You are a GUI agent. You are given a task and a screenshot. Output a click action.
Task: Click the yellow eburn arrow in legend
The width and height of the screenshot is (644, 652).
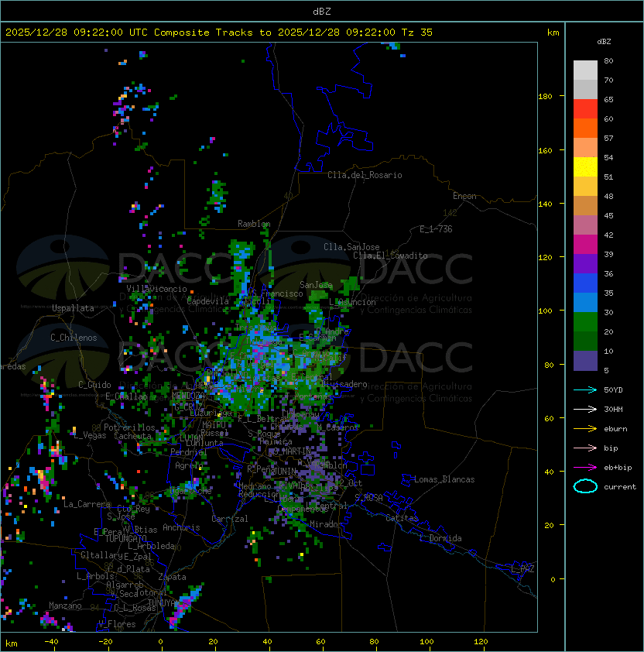(585, 429)
